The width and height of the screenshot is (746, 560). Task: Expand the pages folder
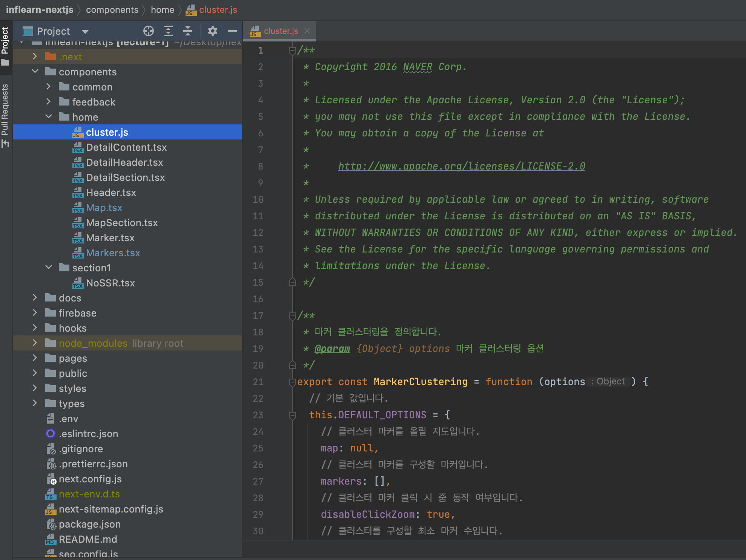coord(35,358)
